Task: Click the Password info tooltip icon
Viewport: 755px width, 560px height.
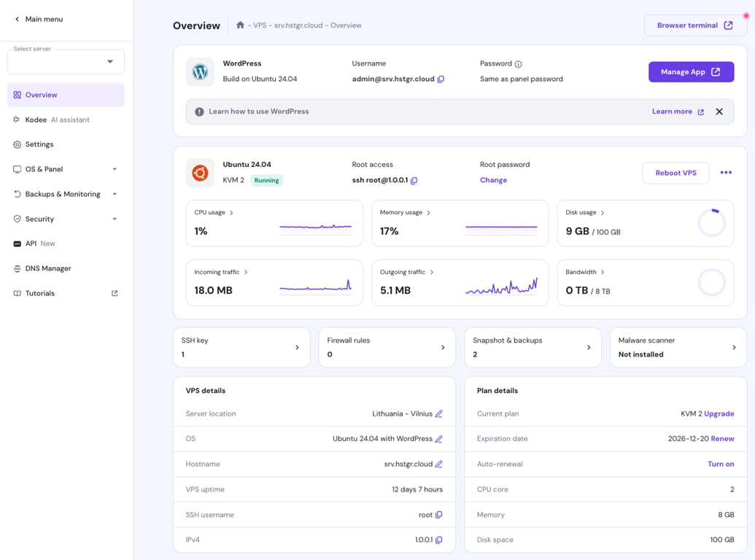Action: (519, 63)
